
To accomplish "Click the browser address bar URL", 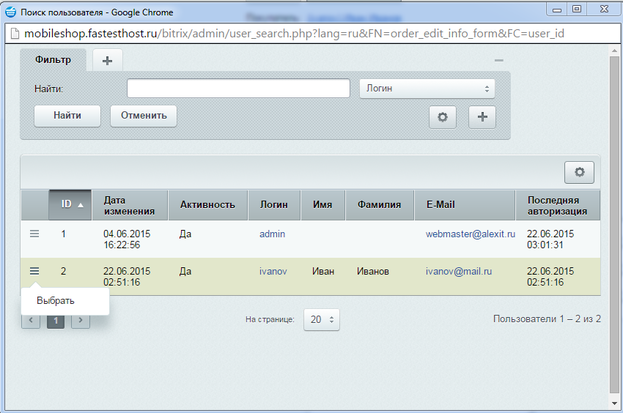I will [294, 33].
